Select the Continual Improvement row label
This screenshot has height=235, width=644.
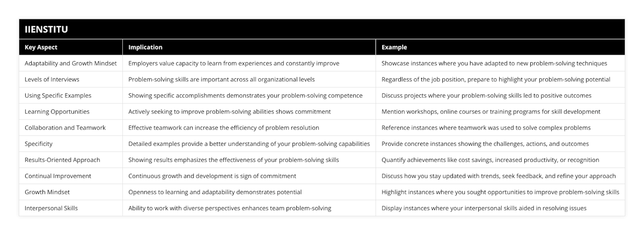coord(58,176)
